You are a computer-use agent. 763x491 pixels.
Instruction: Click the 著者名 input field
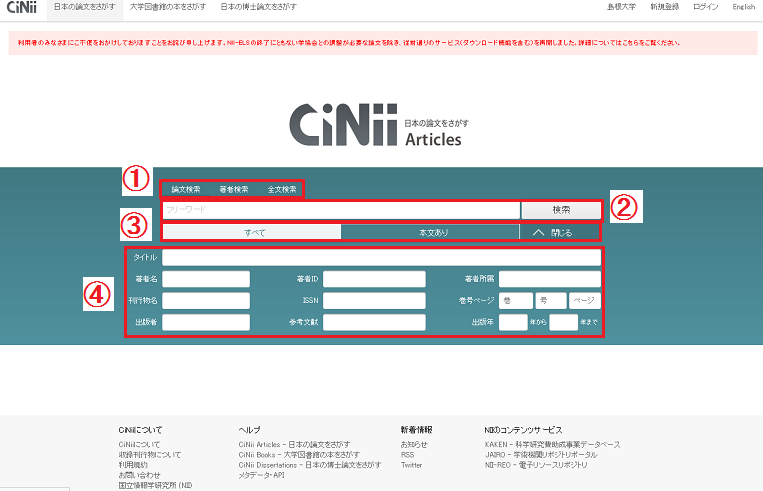(206, 279)
